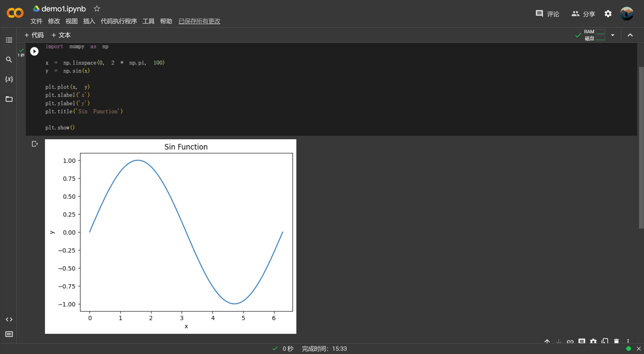The height and width of the screenshot is (354, 644).
Task: Click the + 文本 (add text) button
Action: [62, 35]
